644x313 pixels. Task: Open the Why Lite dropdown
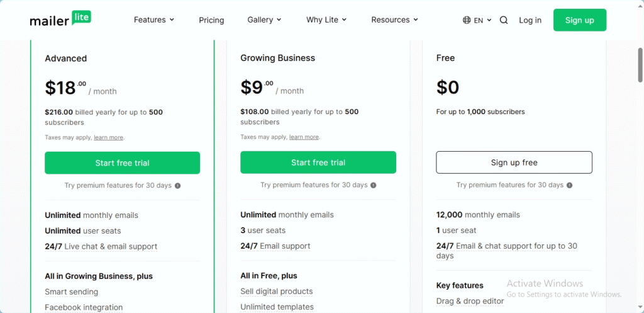(x=326, y=20)
